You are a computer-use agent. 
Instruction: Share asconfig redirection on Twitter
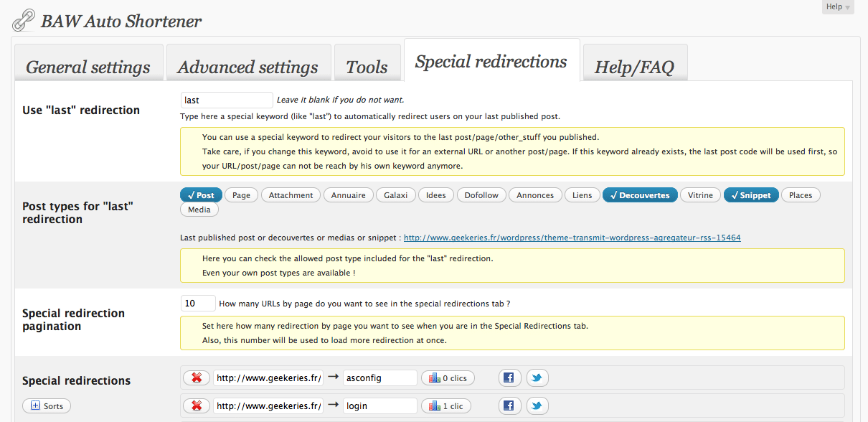[x=537, y=378]
